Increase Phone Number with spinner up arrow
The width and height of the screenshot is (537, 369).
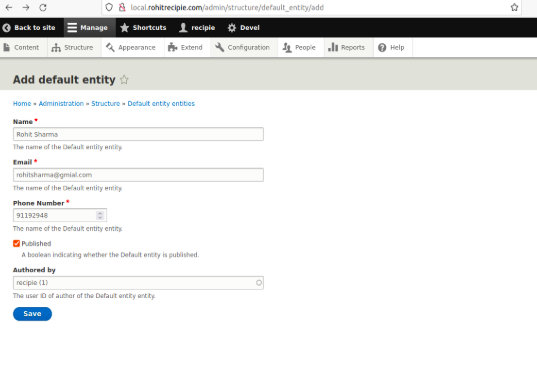point(100,213)
